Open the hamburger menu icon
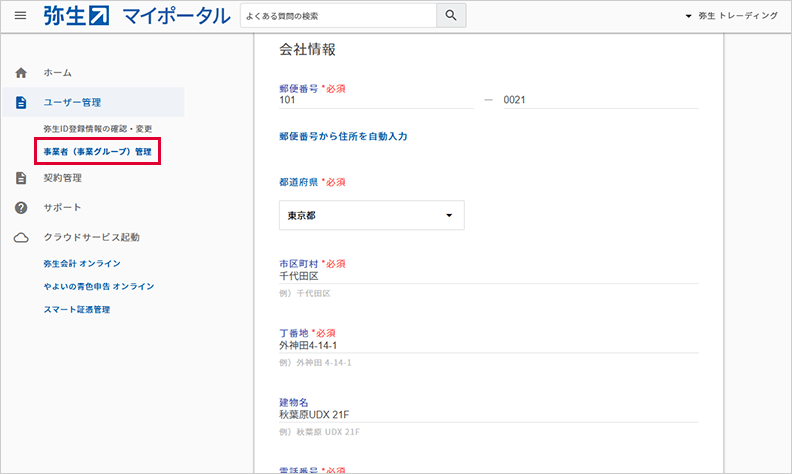 tap(20, 15)
